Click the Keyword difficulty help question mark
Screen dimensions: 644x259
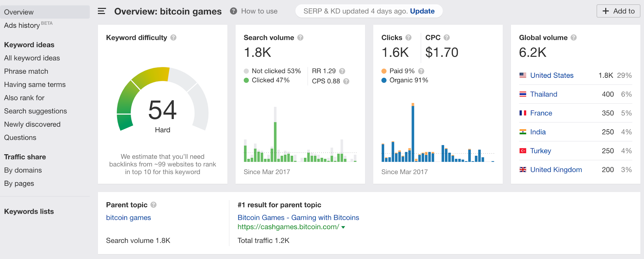(x=173, y=38)
